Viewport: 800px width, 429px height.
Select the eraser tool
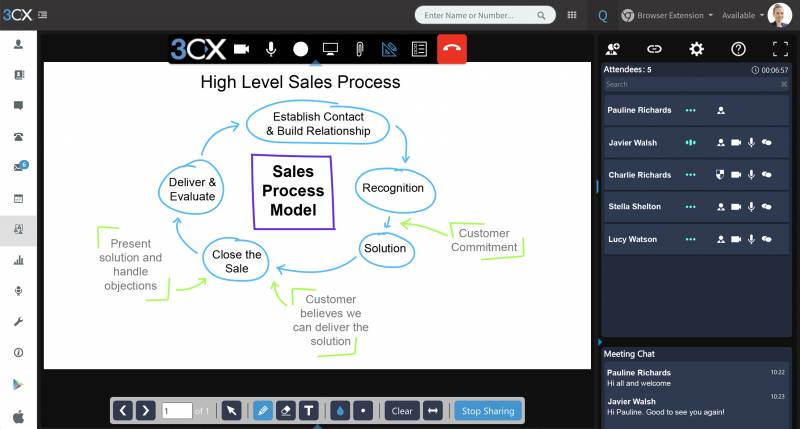pyautogui.click(x=286, y=410)
